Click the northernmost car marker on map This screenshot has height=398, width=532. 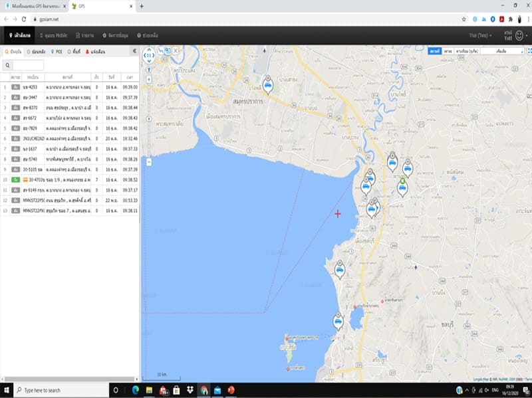tap(267, 85)
